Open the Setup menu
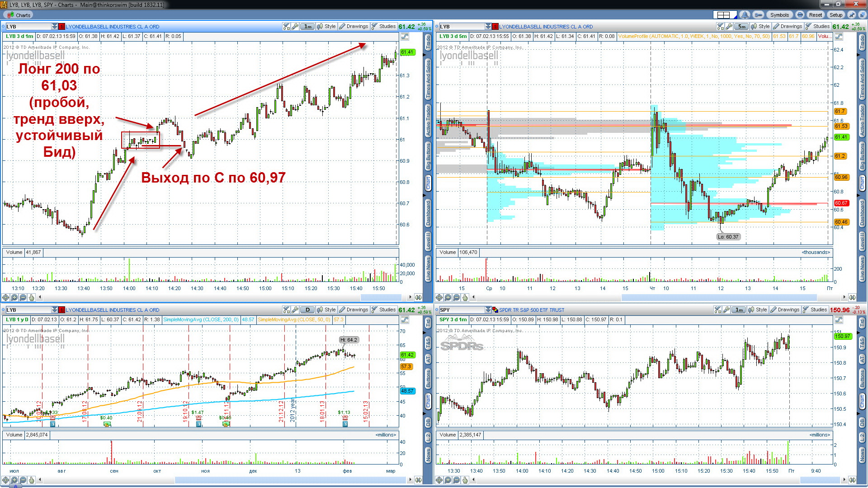Screen dimensions: 868x488 [836, 15]
